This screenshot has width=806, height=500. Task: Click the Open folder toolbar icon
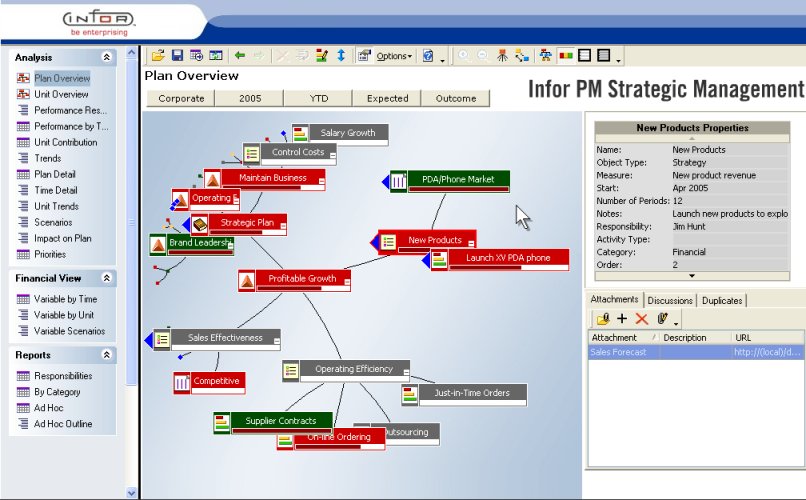pos(158,55)
